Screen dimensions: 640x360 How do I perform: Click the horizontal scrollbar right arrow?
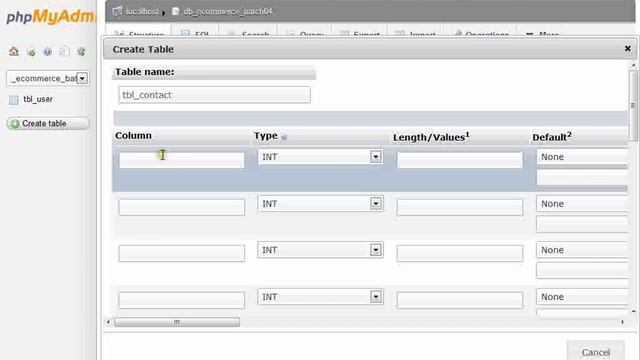pos(622,322)
